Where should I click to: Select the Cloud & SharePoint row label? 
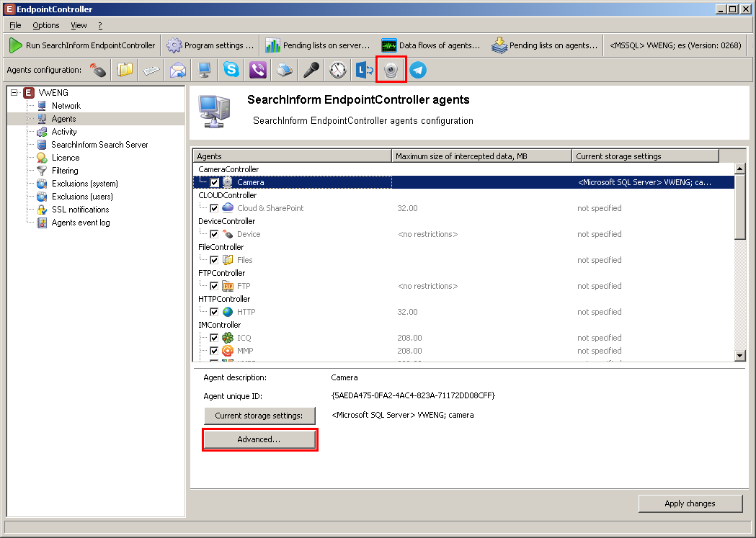click(270, 209)
